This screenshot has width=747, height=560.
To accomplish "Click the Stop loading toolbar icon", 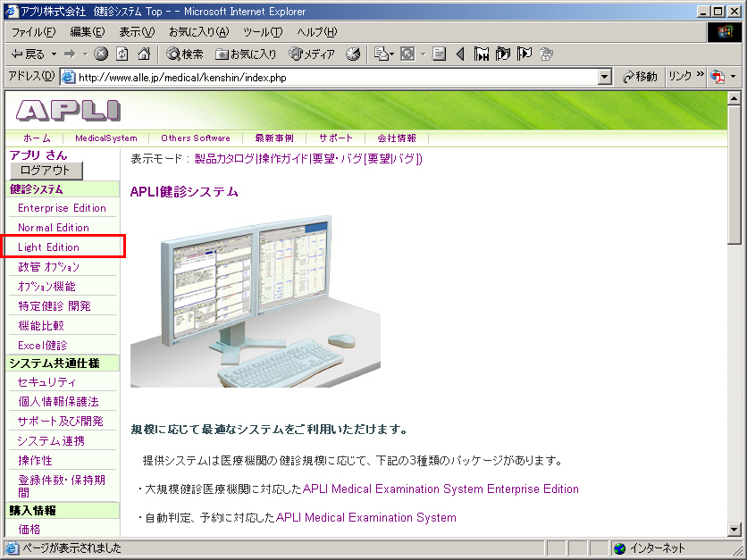I will (101, 54).
